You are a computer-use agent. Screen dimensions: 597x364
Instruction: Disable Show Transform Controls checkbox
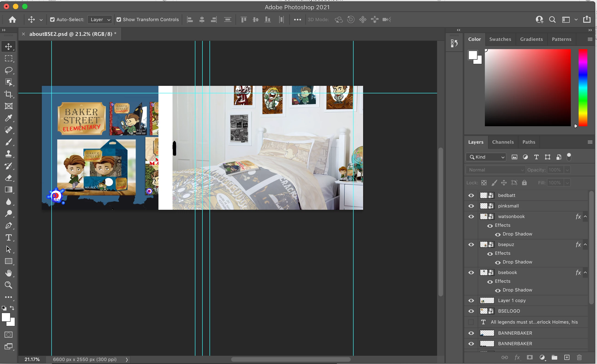pyautogui.click(x=119, y=20)
